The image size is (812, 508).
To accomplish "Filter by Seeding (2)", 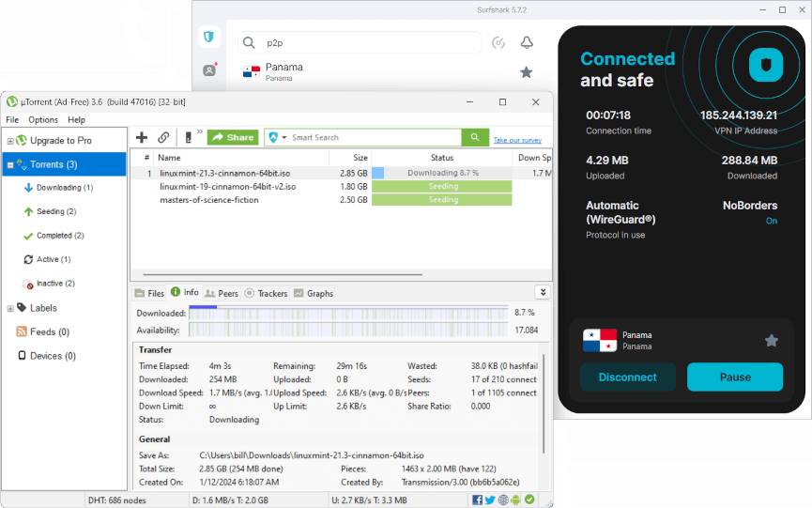I will (56, 211).
